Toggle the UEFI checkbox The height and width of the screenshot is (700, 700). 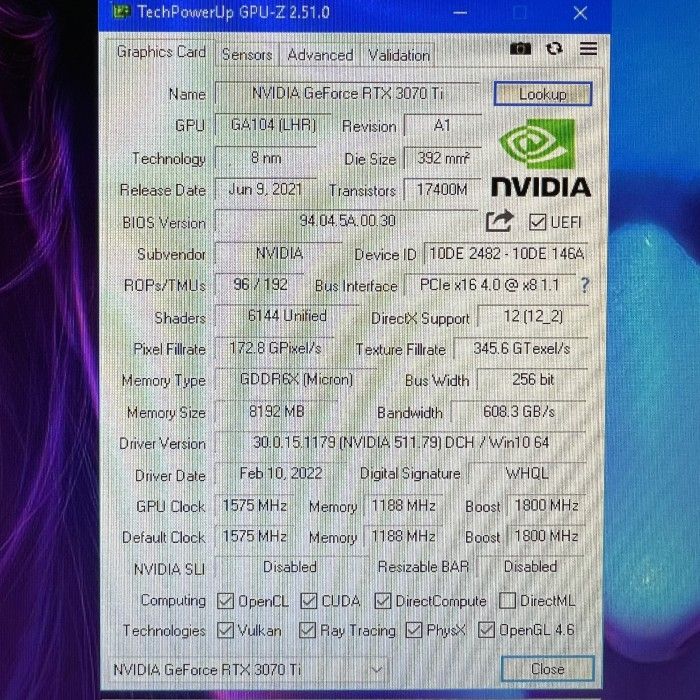pyautogui.click(x=537, y=222)
